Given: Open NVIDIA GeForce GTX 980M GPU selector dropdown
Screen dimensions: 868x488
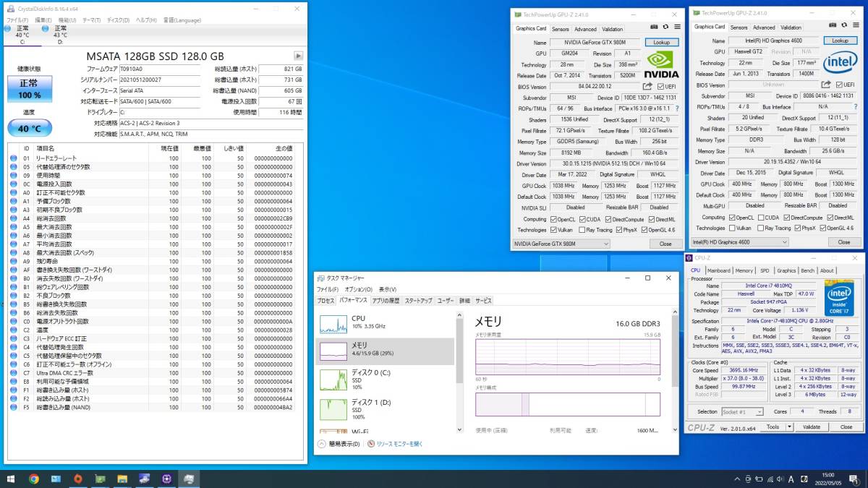Looking at the screenshot, I should click(561, 244).
